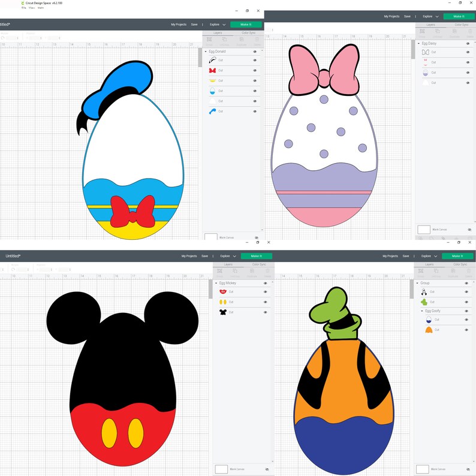The width and height of the screenshot is (476, 476).
Task: Select the yellow stripe layer in Egg Donald
Action: click(x=212, y=81)
